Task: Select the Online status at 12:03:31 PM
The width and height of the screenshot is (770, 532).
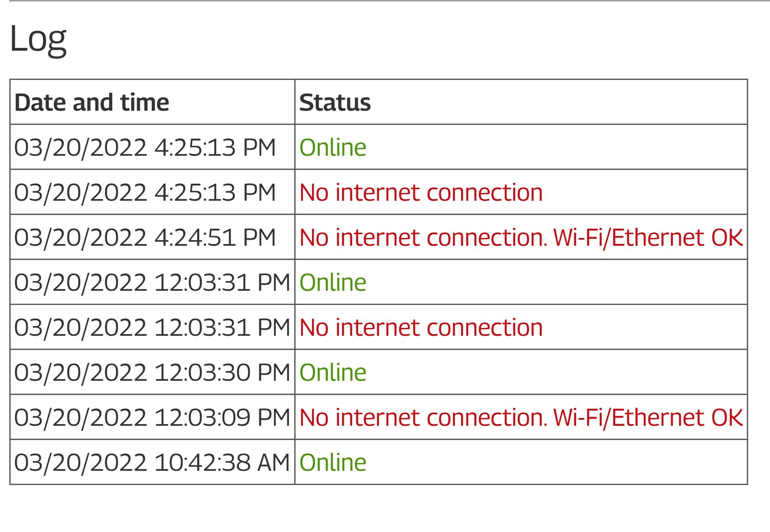Action: (333, 282)
